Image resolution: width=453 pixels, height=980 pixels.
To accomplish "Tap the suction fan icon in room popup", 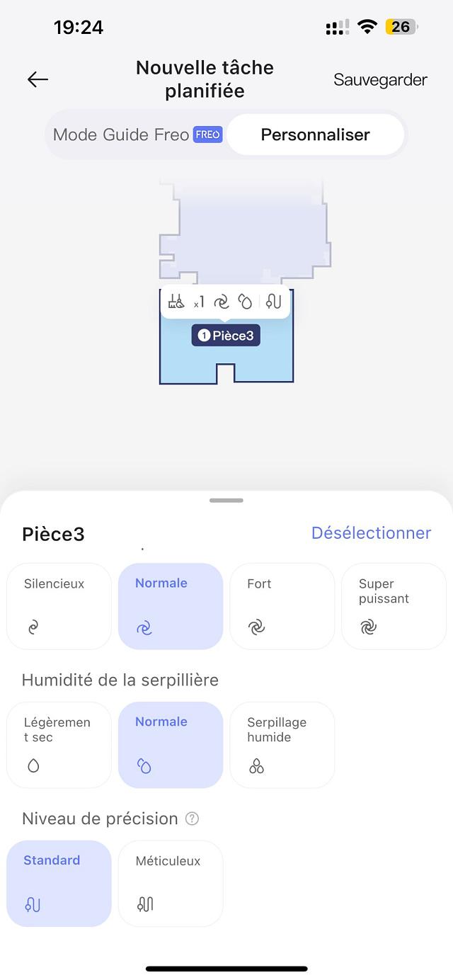I will pyautogui.click(x=222, y=302).
